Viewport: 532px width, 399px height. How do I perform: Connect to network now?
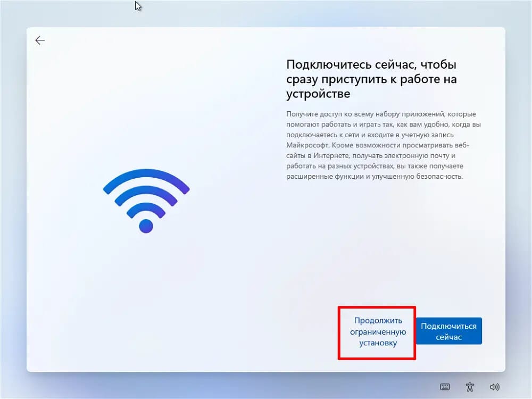pos(449,330)
